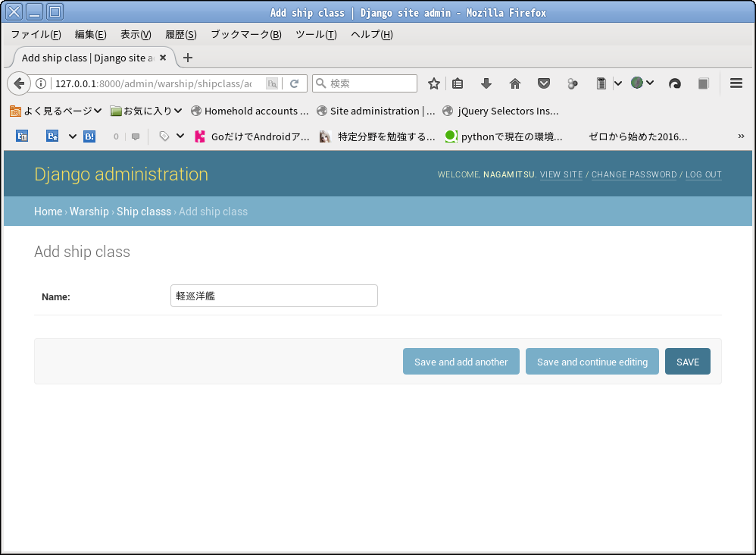The image size is (756, 555).
Task: Go back with the browser back arrow
Action: tap(19, 83)
